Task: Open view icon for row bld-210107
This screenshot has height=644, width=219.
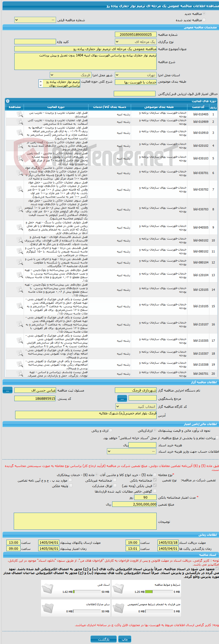Action: 20,324
